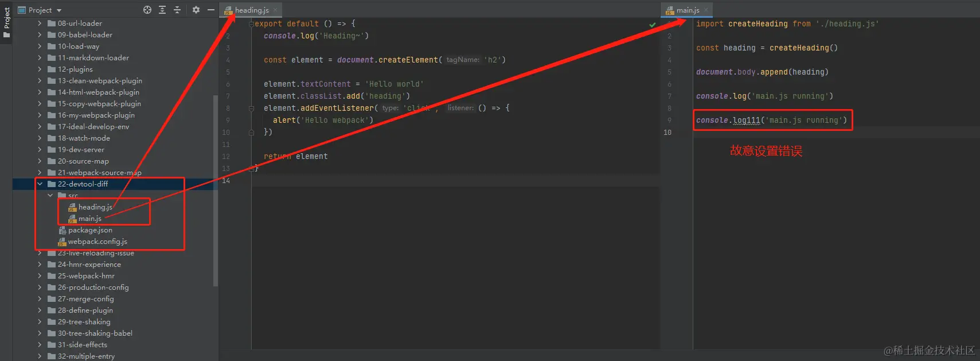
Task: Click 'return element' line in heading.js
Action: (x=296, y=156)
